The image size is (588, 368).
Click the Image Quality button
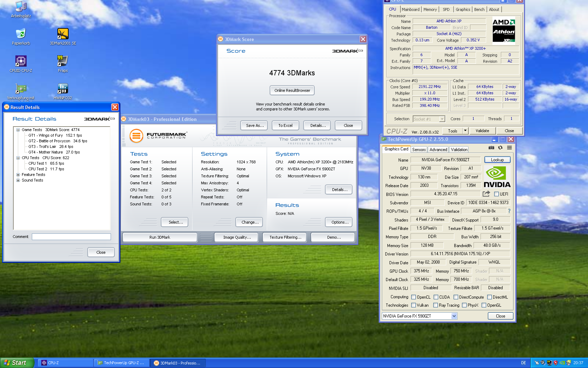click(x=237, y=237)
